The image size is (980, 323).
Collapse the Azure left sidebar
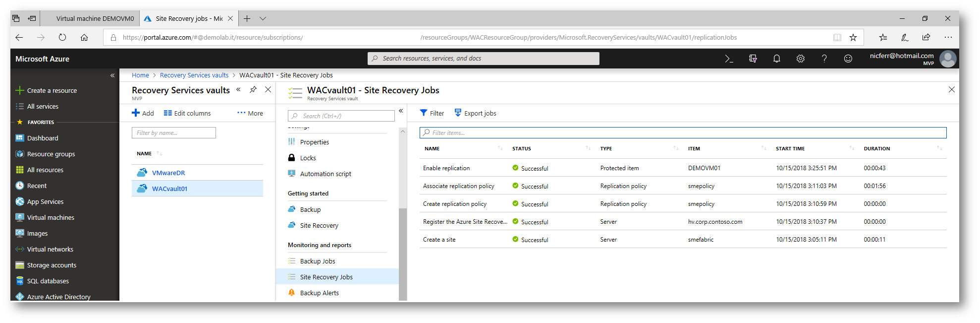point(112,75)
